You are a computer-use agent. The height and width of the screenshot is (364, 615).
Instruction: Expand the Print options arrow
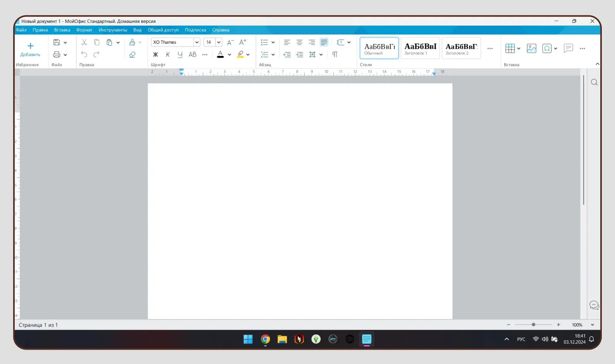65,55
